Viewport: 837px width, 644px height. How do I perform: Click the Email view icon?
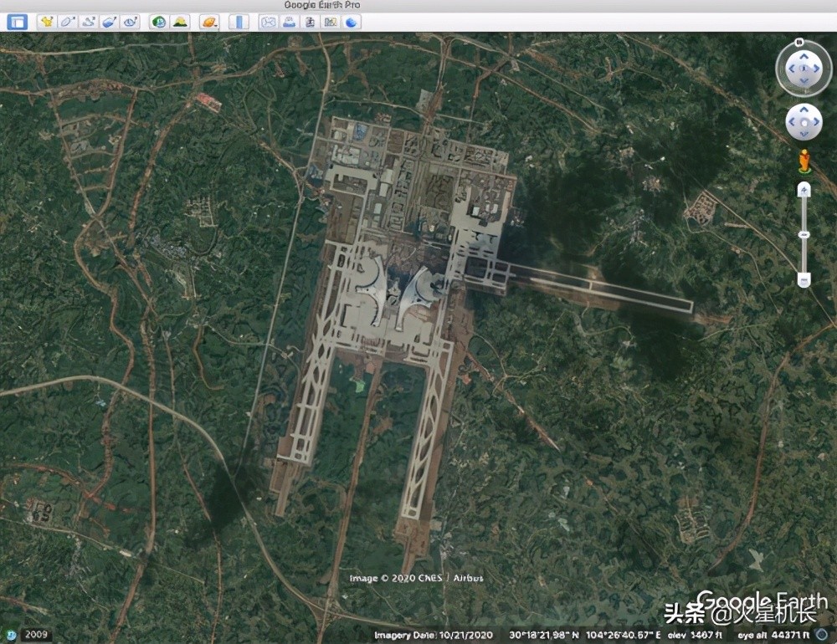(268, 22)
